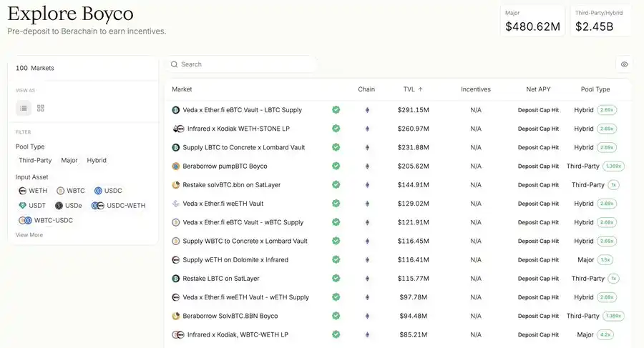Select the Major pool type filter
The height and width of the screenshot is (348, 644).
69,161
